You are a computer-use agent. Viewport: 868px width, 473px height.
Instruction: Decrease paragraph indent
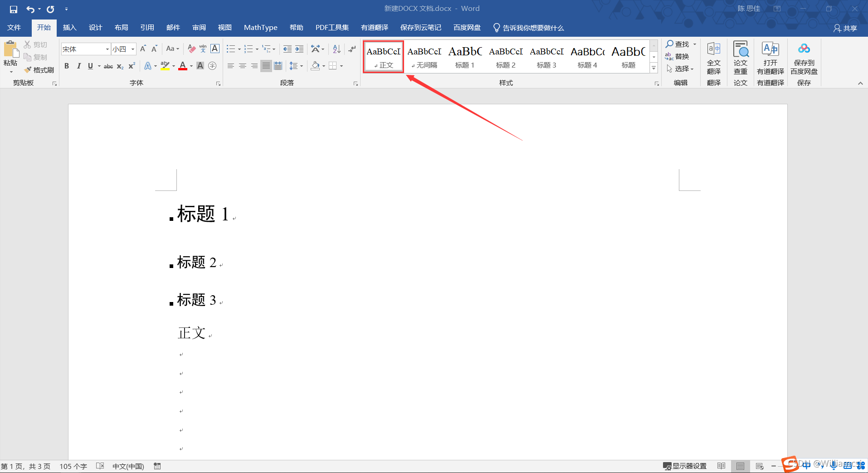tap(287, 49)
